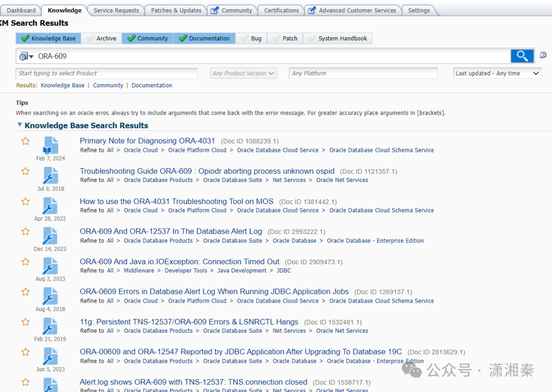
Task: Refine to Oracle Database - Enterprise Edition for Doc 2993222.1
Action: pos(375,241)
